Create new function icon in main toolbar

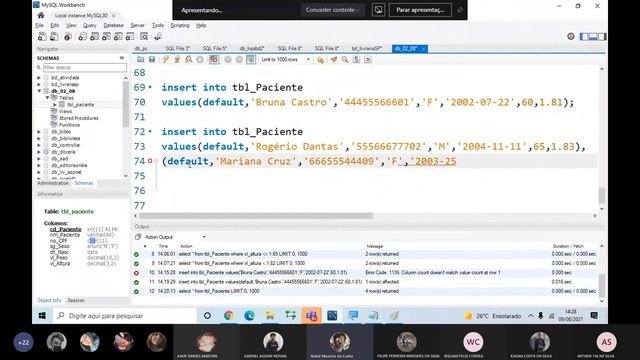[130, 37]
